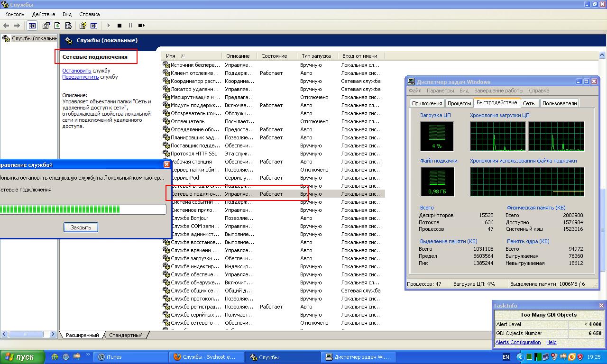607x364 pixels.
Task: Click the red security shield tray icon
Action: [580, 357]
